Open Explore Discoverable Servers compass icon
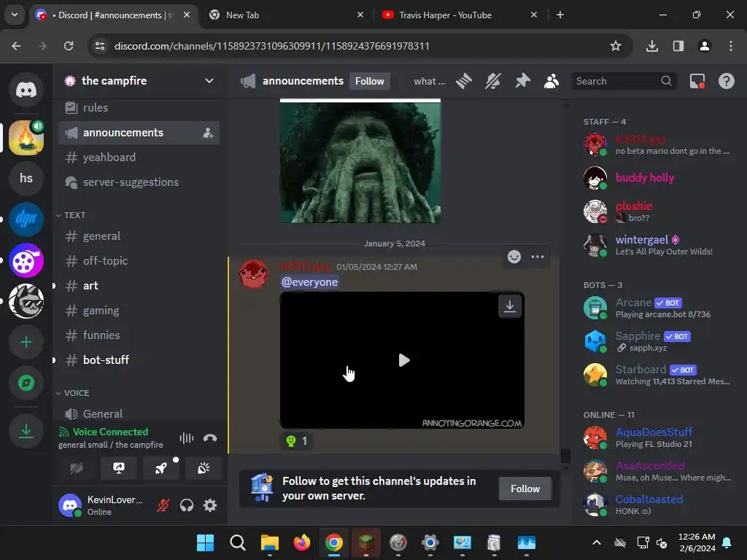 click(x=26, y=383)
